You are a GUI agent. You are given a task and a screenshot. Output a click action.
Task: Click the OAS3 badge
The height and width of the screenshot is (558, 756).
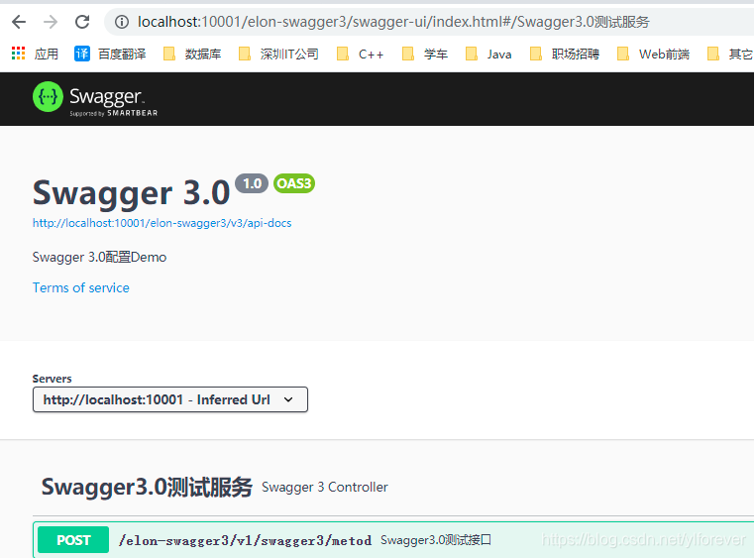coord(294,183)
